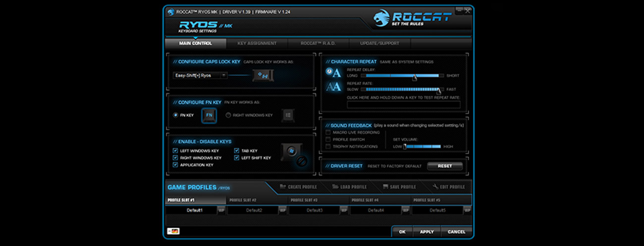Click the repeat rate AA icon
Image resolution: width=644 pixels, height=246 pixels.
pos(333,87)
